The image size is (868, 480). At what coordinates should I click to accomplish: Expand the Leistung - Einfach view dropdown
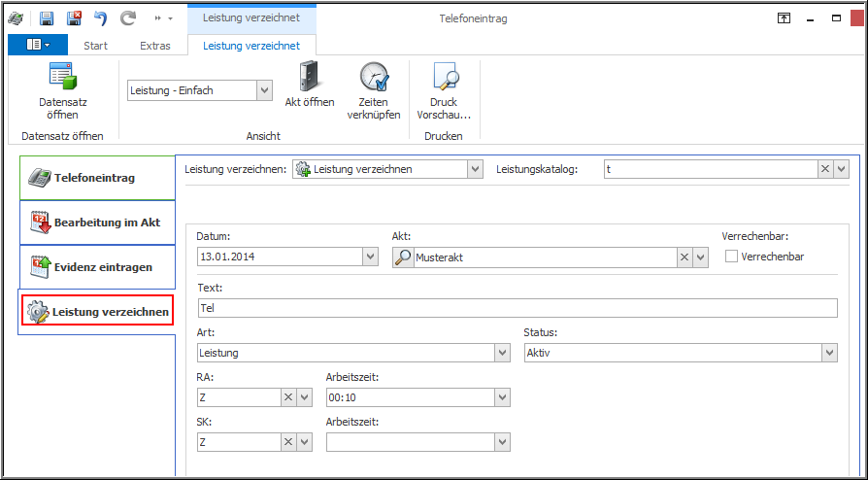265,90
